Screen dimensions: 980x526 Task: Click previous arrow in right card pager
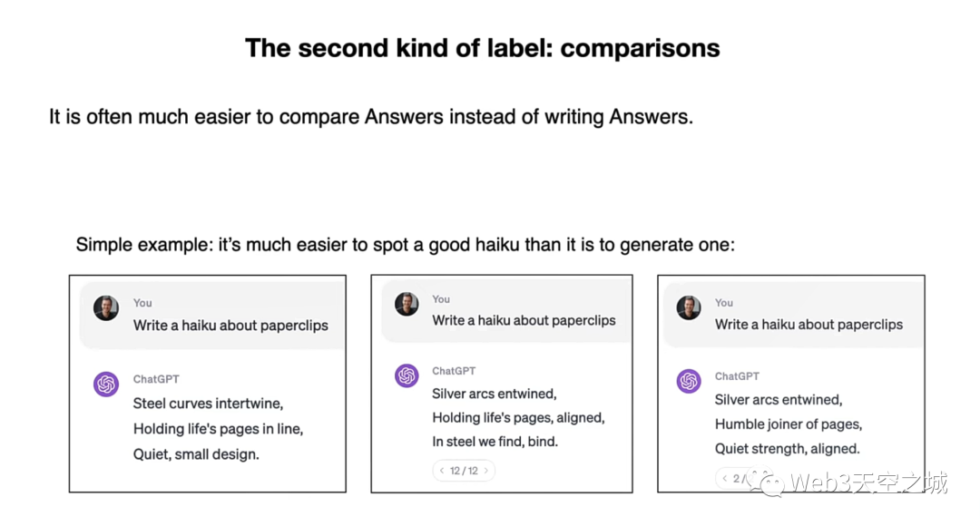(x=725, y=479)
